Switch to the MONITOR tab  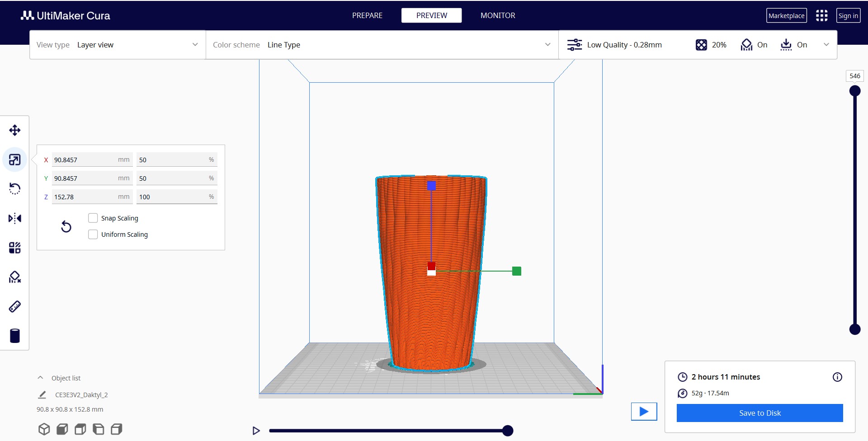coord(498,15)
